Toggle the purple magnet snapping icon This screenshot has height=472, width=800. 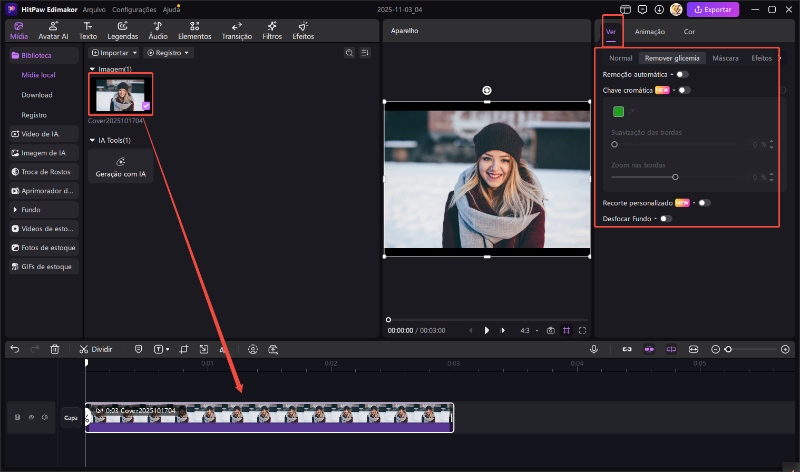click(649, 349)
